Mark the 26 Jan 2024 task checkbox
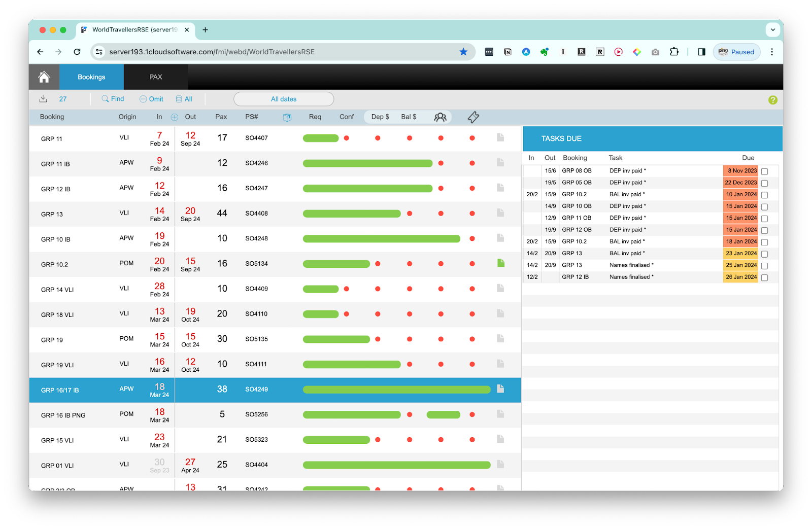 click(x=764, y=277)
